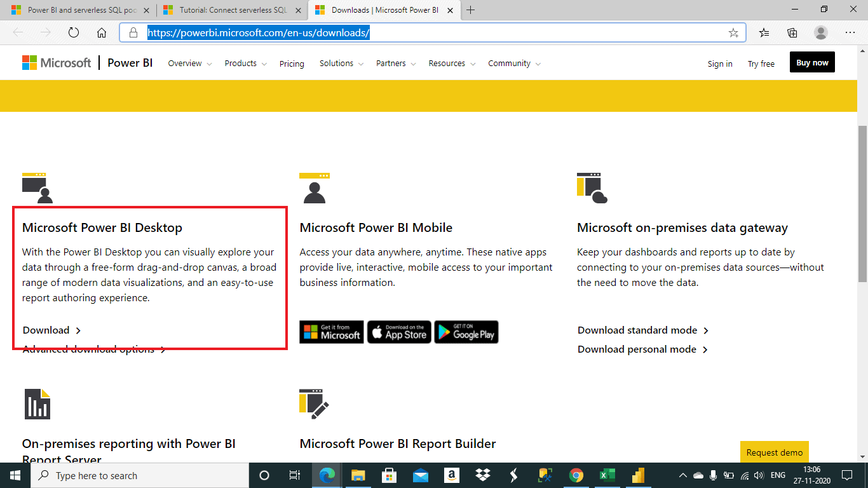Open Edge Settings and more menu
Viewport: 868px width, 488px height.
pyautogui.click(x=850, y=33)
